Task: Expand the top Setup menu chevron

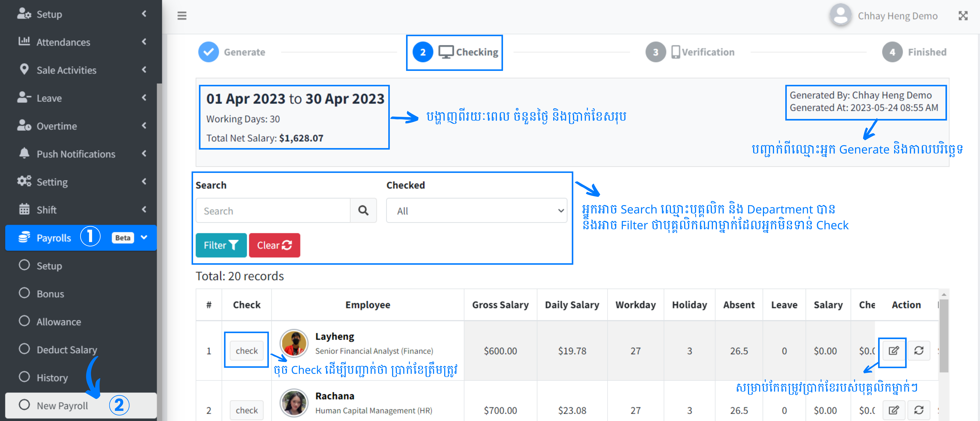Action: (144, 14)
